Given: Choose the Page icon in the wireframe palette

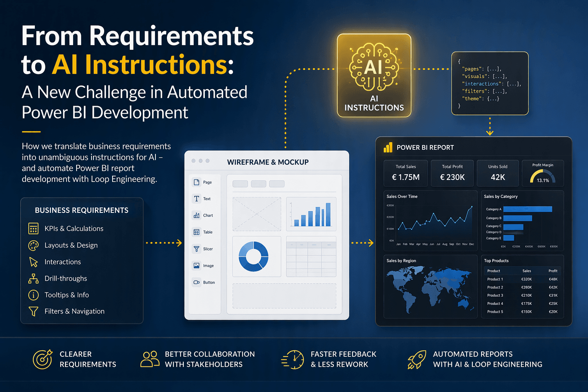Looking at the screenshot, I should click(x=196, y=182).
